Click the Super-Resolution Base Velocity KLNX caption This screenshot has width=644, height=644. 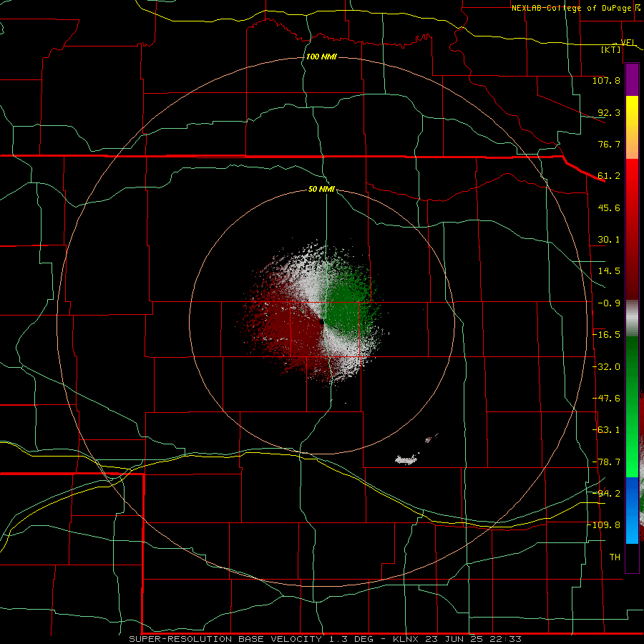(x=326, y=639)
